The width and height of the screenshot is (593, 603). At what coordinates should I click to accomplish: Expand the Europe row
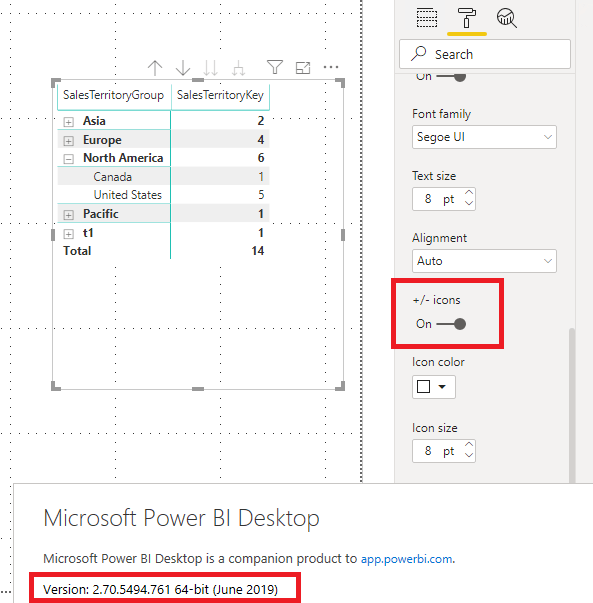pos(68,141)
